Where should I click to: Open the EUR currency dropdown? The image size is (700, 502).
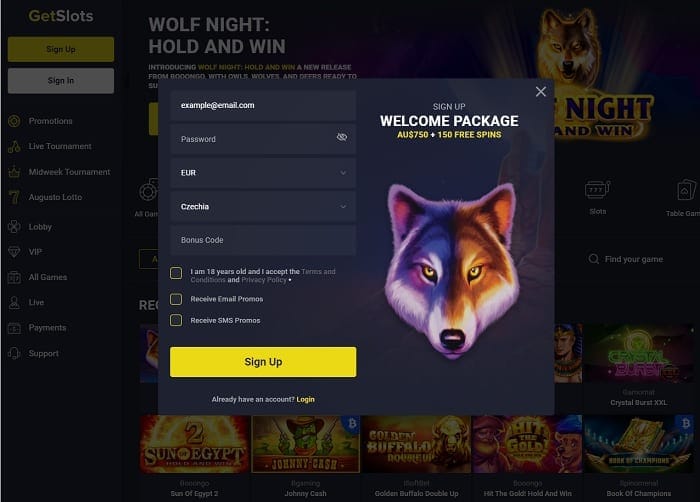[x=263, y=173]
